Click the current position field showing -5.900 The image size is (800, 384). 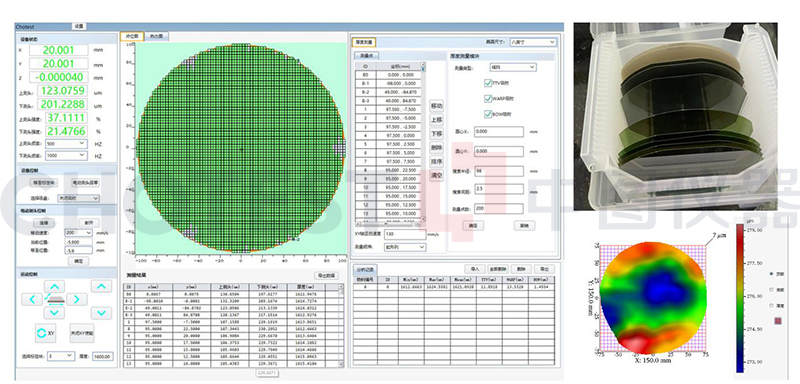(x=79, y=242)
